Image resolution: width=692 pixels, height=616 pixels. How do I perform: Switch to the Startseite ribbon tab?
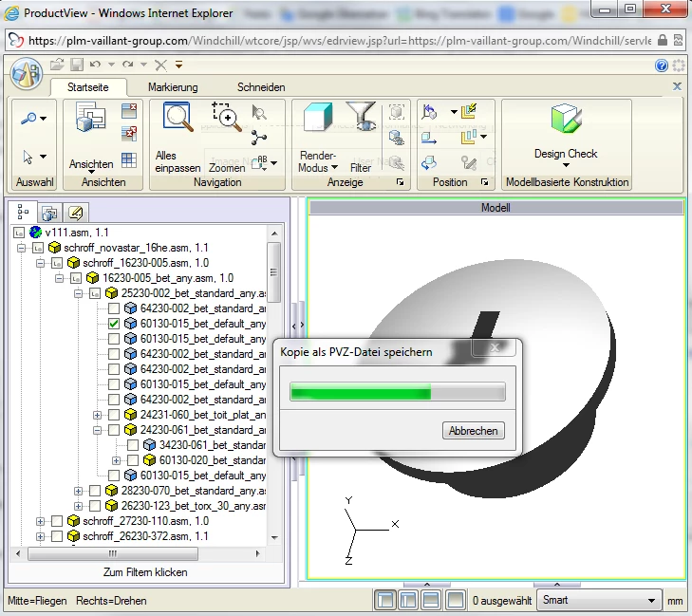point(88,87)
